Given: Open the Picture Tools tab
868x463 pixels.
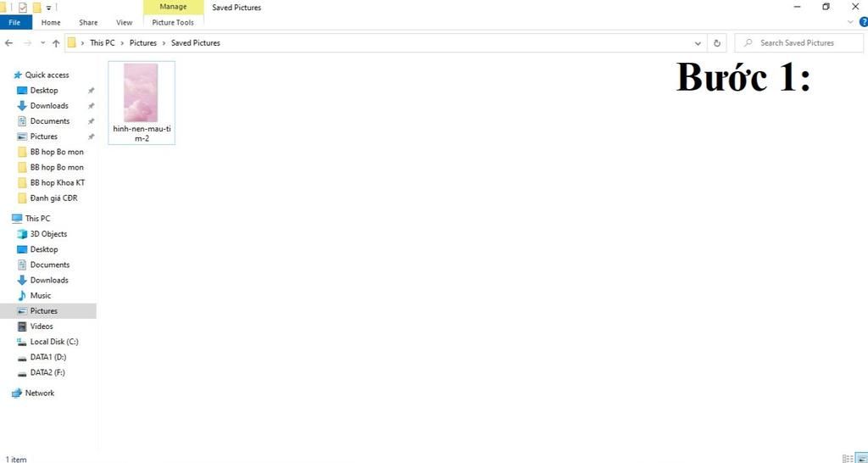Looking at the screenshot, I should coord(173,23).
